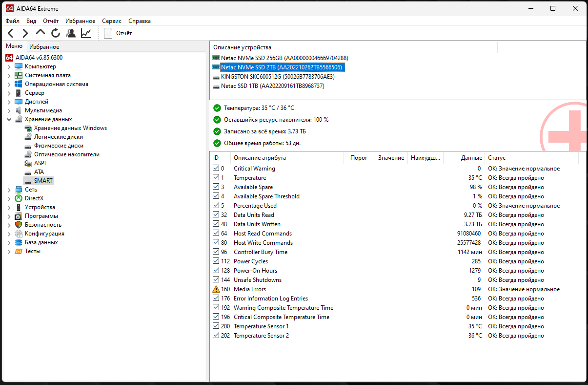Click the Тесты benchmark icon

(x=19, y=251)
